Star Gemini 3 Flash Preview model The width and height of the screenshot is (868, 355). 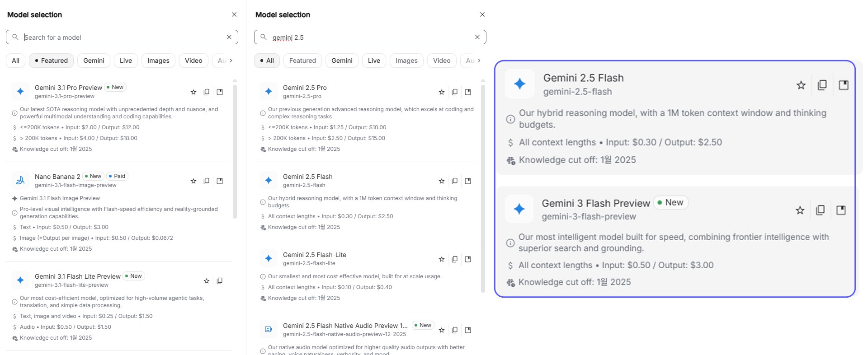click(x=800, y=210)
